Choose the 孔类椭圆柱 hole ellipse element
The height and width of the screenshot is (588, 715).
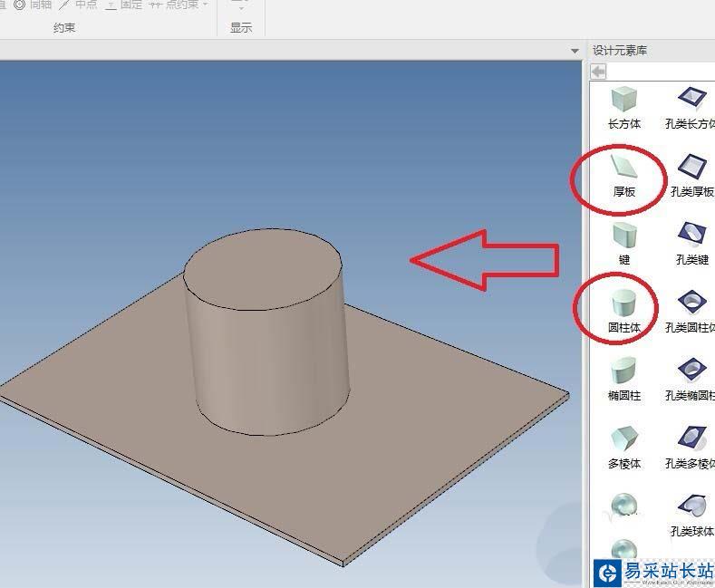691,380
